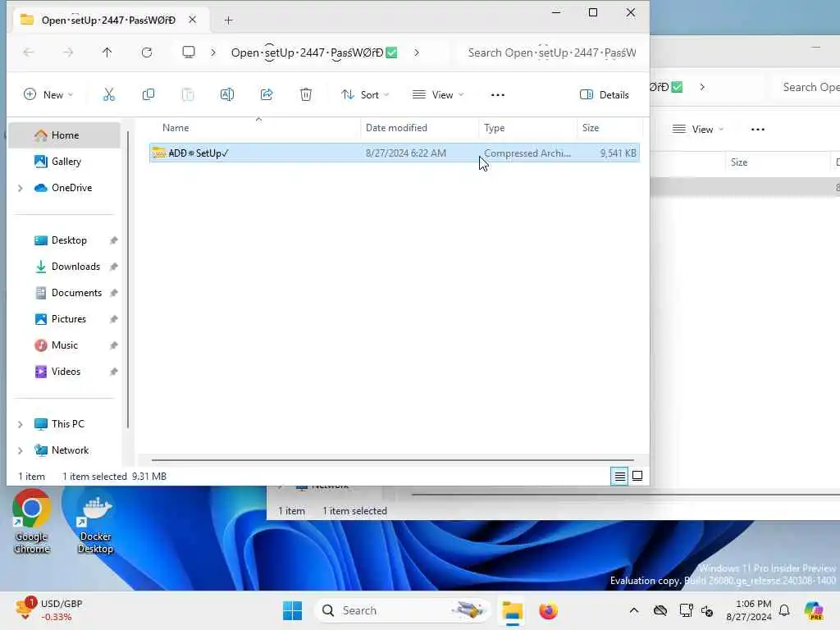Viewport: 840px width, 630px height.
Task: Unpin Downloads using its pin icon
Action: point(113,267)
